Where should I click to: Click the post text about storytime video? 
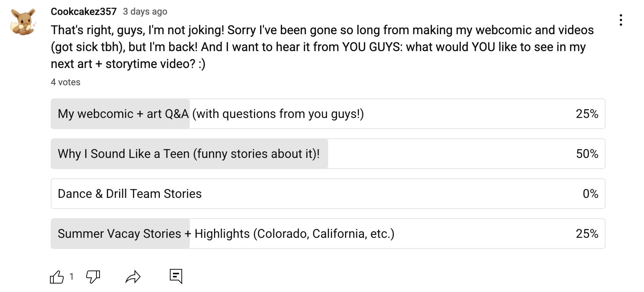322,47
